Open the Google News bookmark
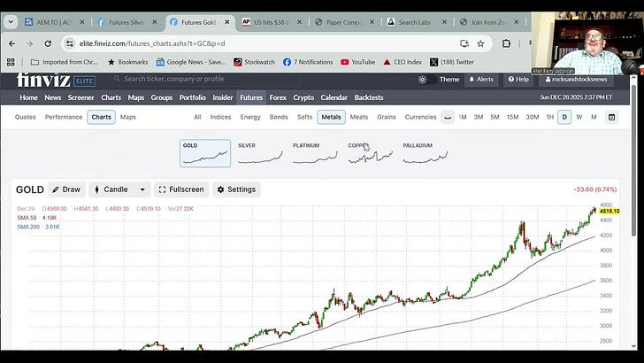This screenshot has width=644, height=363. point(191,62)
